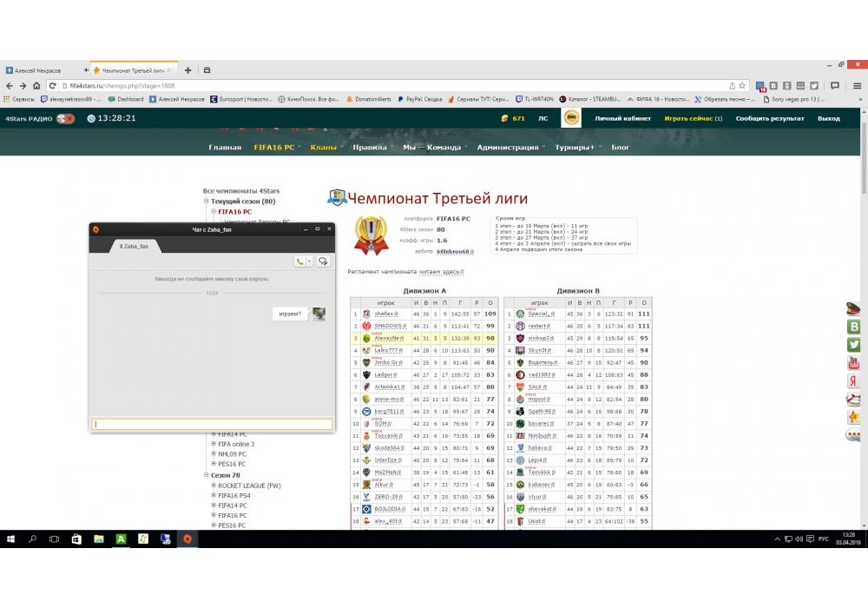Select the Zaha_fan chat tab
Viewport: 868px width, 608px height.
(135, 246)
